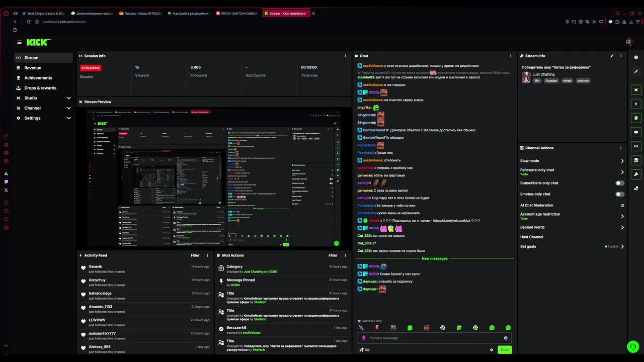The width and height of the screenshot is (644, 362).
Task: Click the green support chat bubble icon
Action: [x=632, y=346]
